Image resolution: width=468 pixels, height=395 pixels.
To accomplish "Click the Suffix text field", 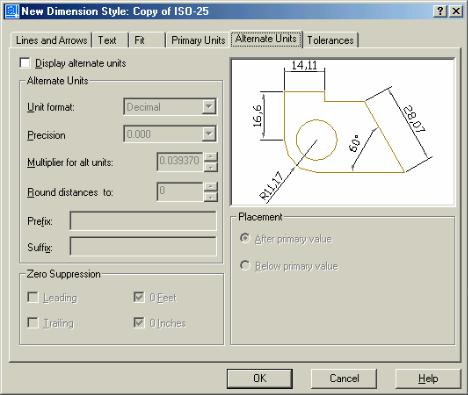I will point(143,246).
